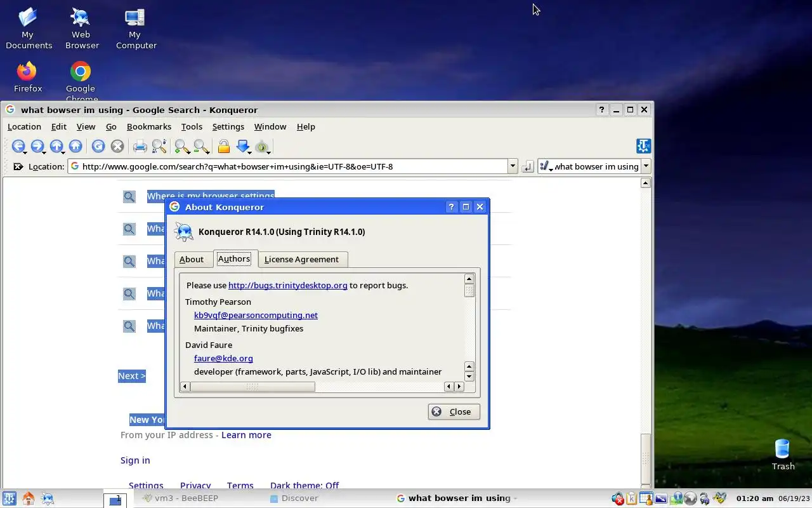Select the Authors tab
The image size is (812, 508).
(x=234, y=258)
